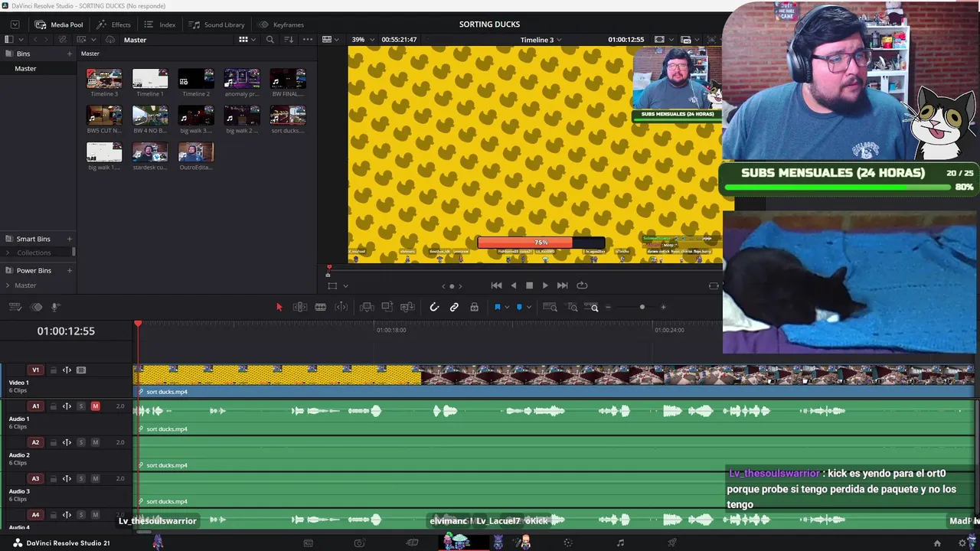Add a new Smart Bin

(70, 239)
